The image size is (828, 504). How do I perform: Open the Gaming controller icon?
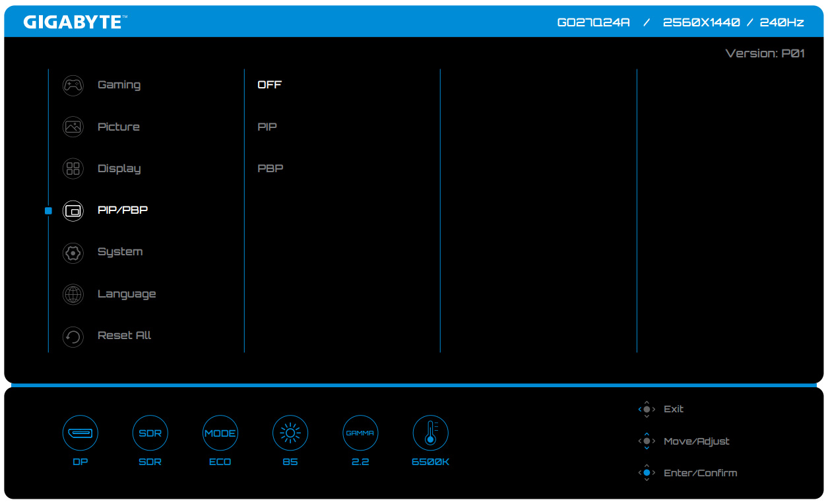73,85
